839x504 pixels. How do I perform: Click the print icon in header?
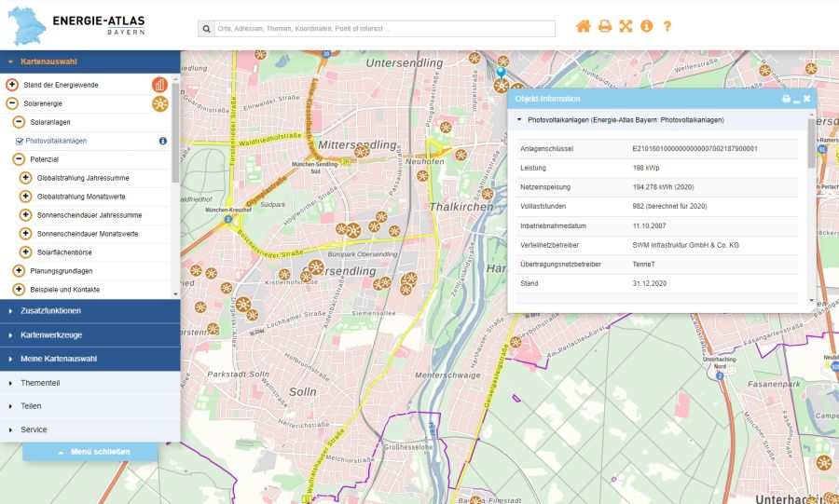click(x=605, y=26)
